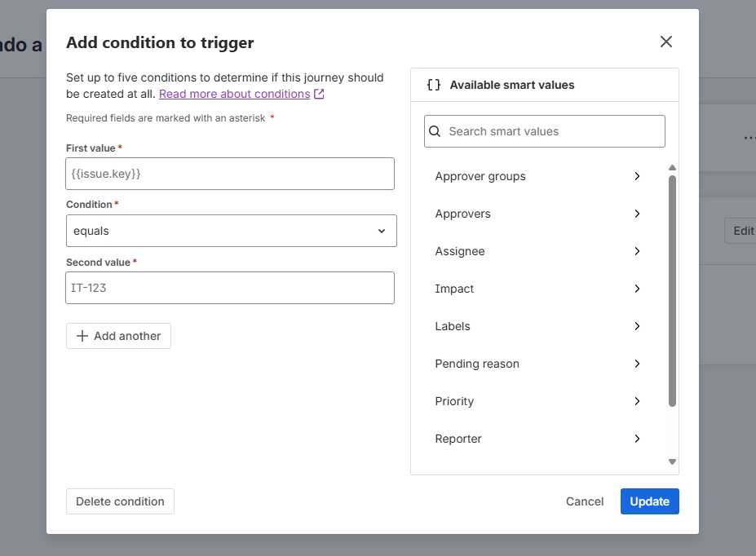
Task: Select Impact in the smart values list
Action: 455,289
